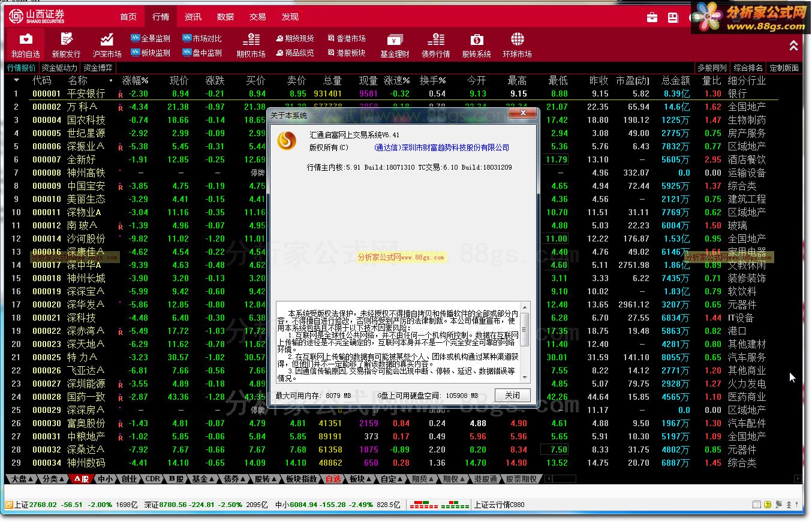Viewport: 812px width, 522px height.
Task: Select the 自选 bottom tab
Action: click(333, 479)
